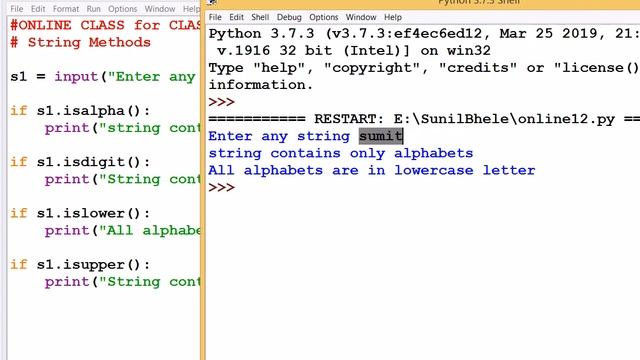Screen dimensions: 640x360
Task: Open the Run menu in editor window
Action: coord(93,9)
